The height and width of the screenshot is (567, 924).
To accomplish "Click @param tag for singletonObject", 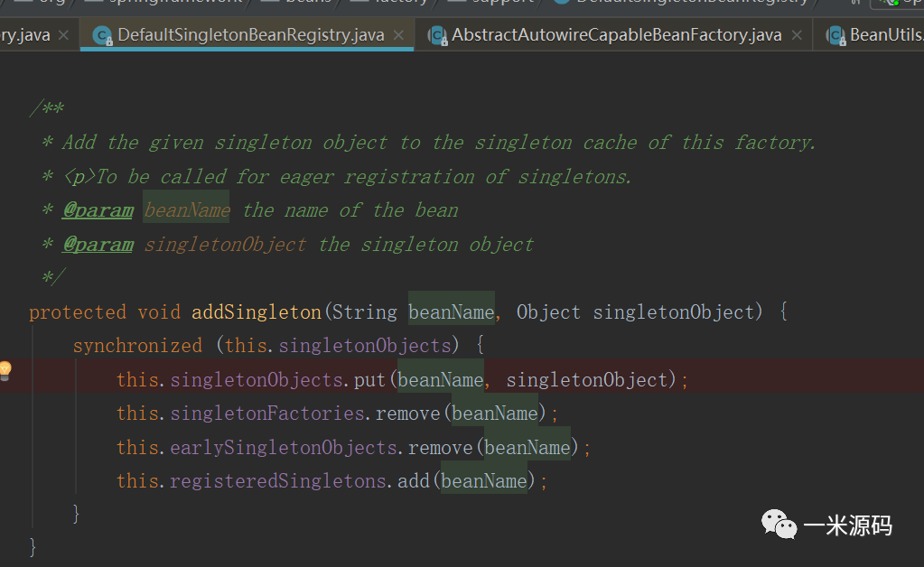I will (98, 245).
